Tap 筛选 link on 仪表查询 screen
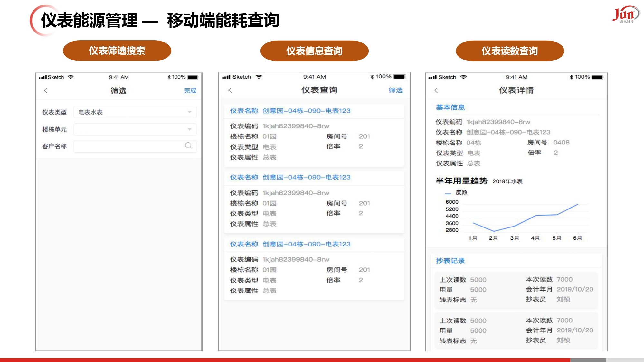The width and height of the screenshot is (644, 362). [x=395, y=90]
